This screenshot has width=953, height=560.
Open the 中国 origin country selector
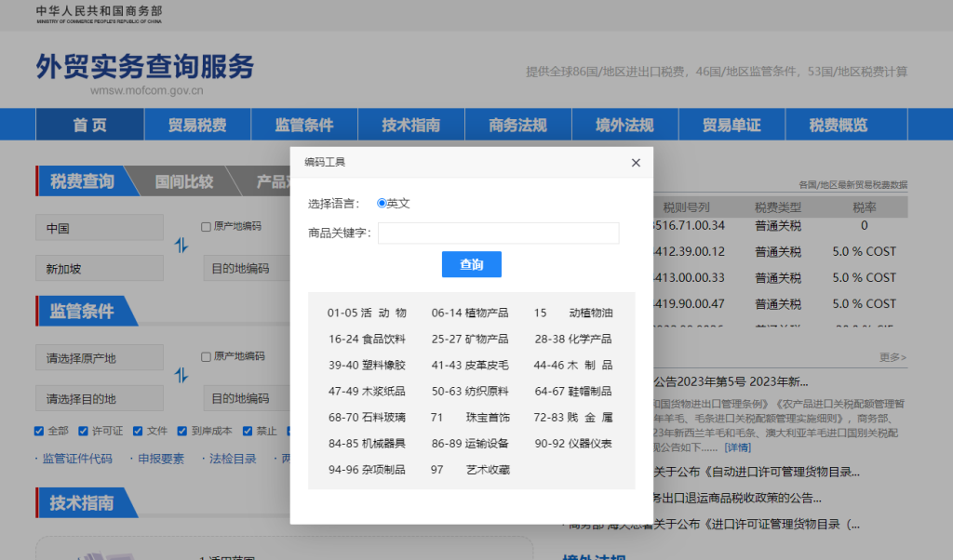(x=100, y=228)
